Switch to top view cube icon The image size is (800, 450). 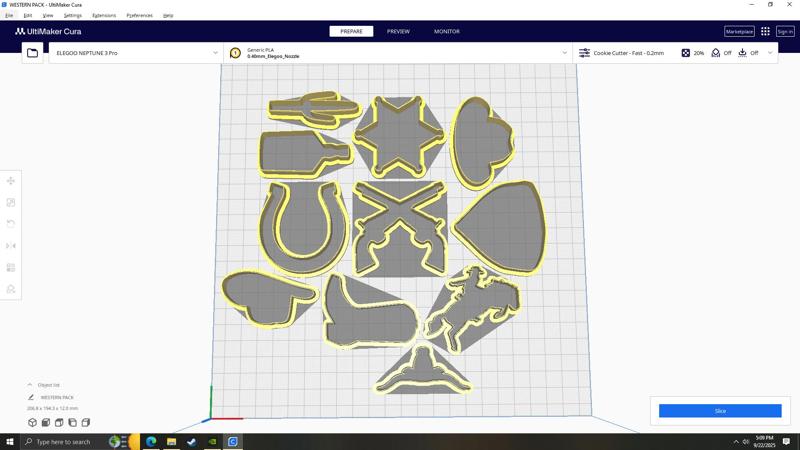pos(59,422)
